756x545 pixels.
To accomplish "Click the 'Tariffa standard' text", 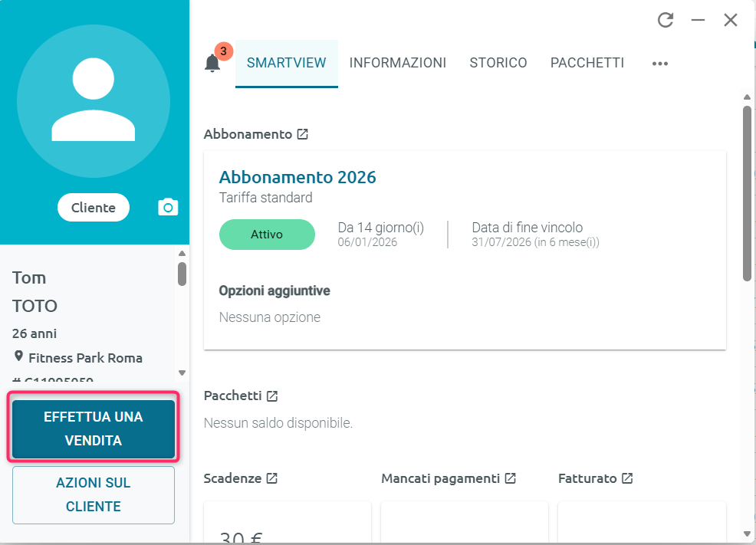I will [x=265, y=198].
